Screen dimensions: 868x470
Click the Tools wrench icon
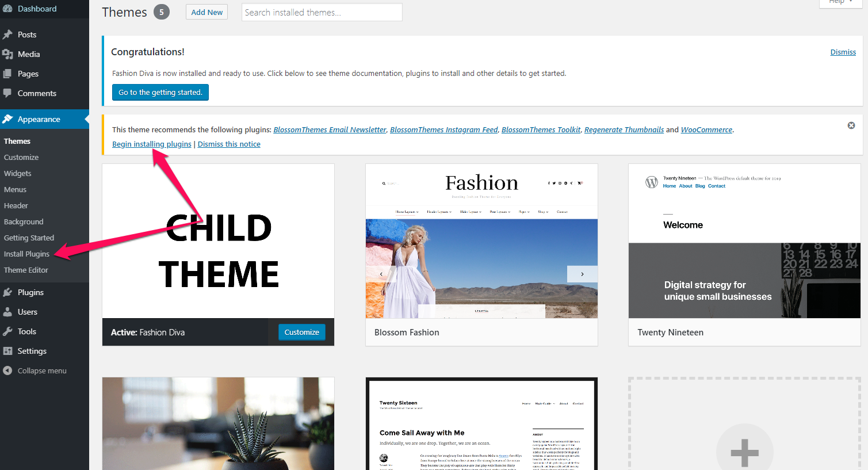tap(7, 331)
